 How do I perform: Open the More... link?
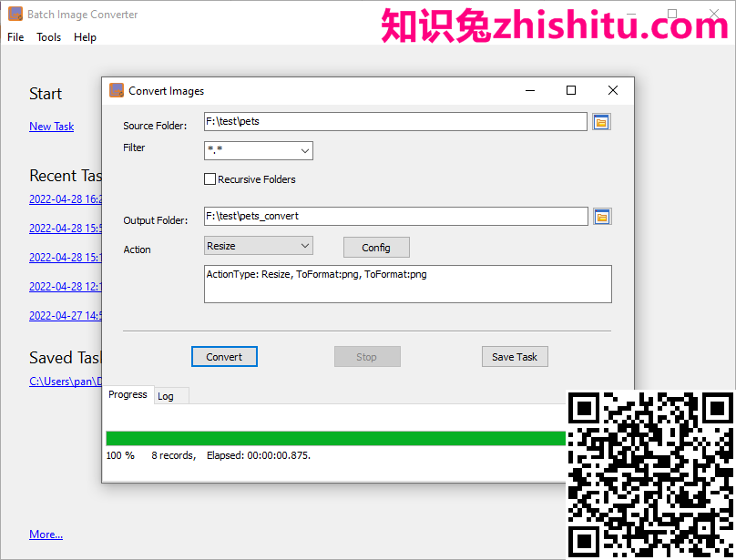46,535
